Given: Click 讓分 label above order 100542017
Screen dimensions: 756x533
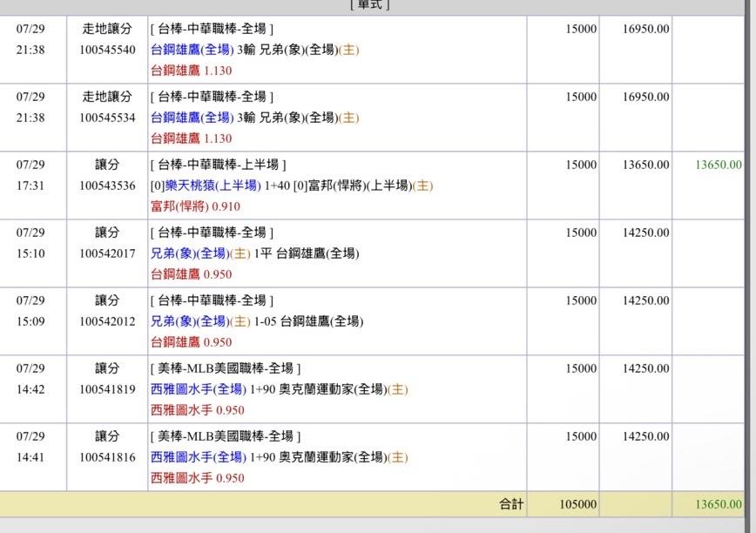Looking at the screenshot, I should 107,233.
